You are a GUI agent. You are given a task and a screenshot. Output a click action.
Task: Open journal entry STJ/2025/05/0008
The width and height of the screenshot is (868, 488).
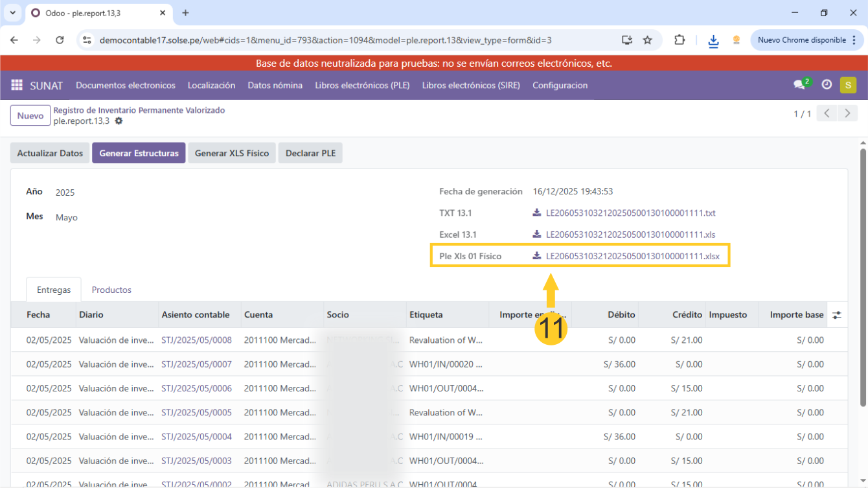point(196,340)
